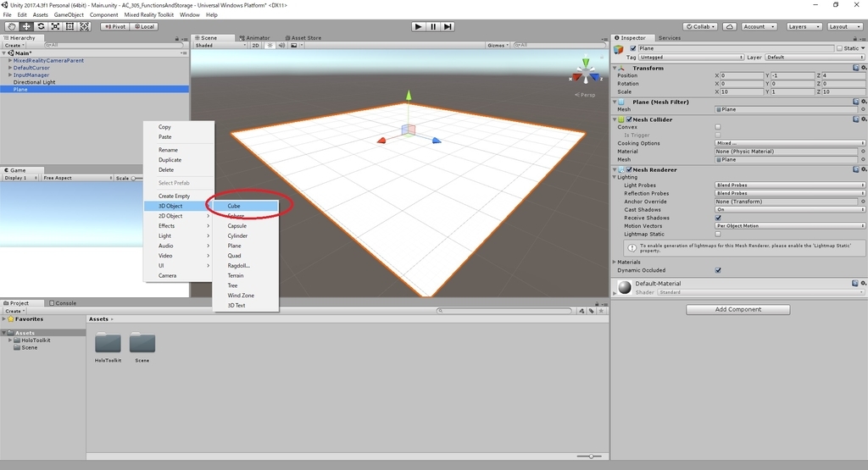Viewport: 868px width, 470px height.
Task: Click the Pause button
Action: pyautogui.click(x=433, y=26)
